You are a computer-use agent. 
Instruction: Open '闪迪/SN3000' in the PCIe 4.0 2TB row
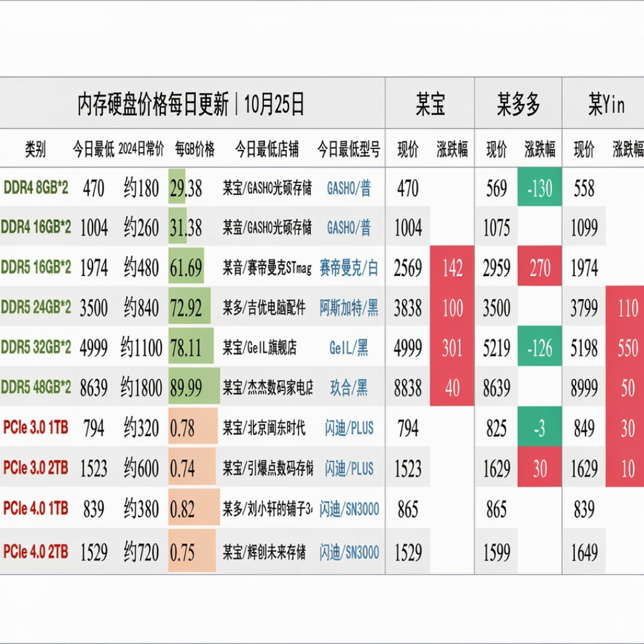tap(349, 552)
